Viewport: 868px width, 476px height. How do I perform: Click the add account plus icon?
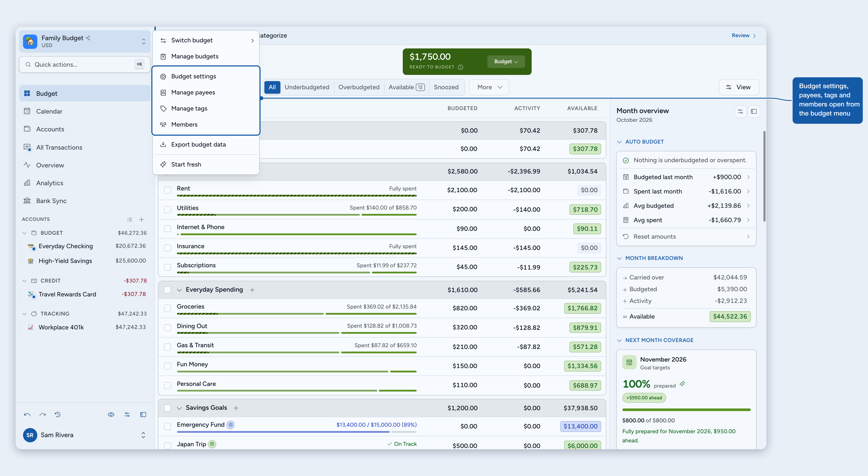(141, 220)
